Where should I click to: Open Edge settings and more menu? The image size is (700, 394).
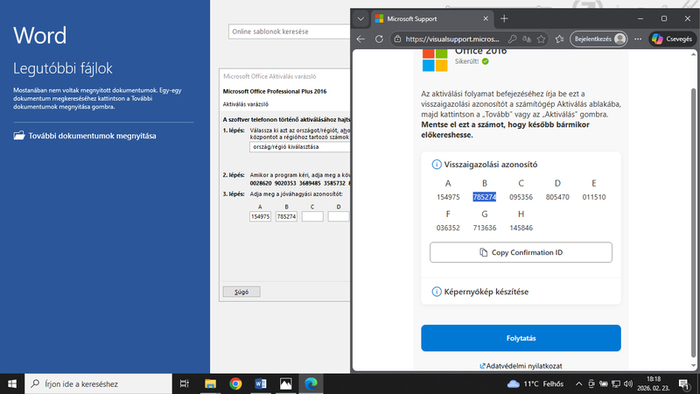point(638,39)
